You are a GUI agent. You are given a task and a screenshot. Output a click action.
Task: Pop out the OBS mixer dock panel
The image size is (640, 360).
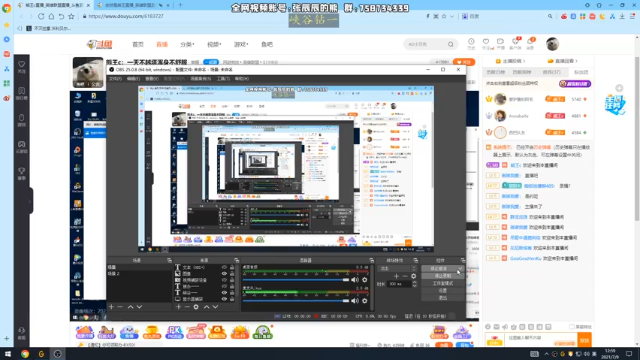click(x=371, y=260)
